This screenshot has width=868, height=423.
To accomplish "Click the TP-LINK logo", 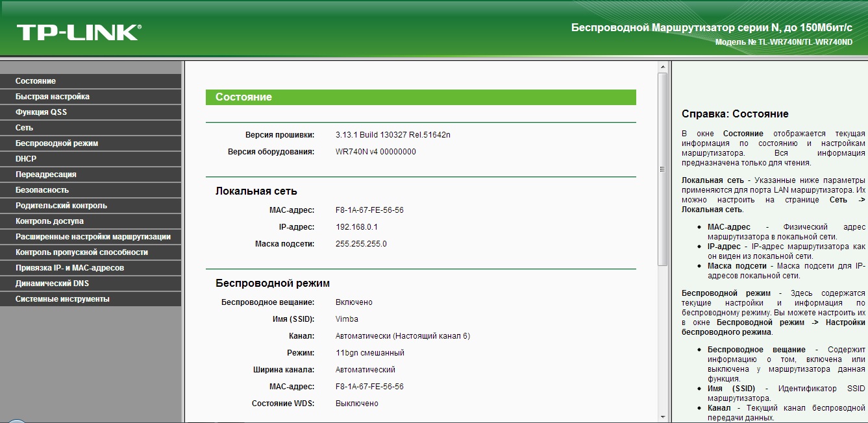I will [79, 33].
